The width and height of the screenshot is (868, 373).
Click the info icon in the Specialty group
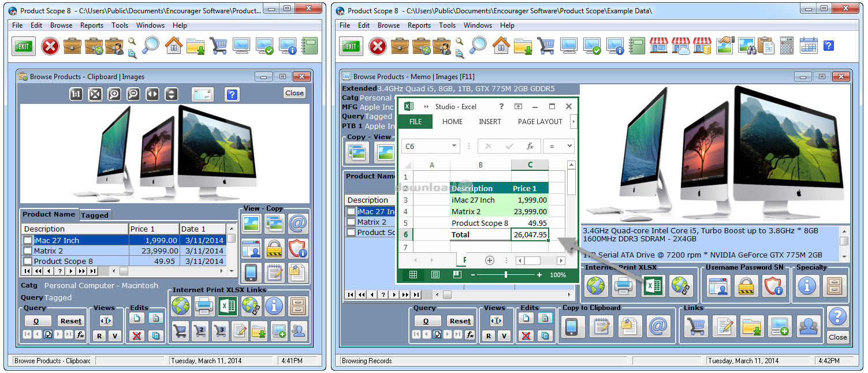point(807,285)
